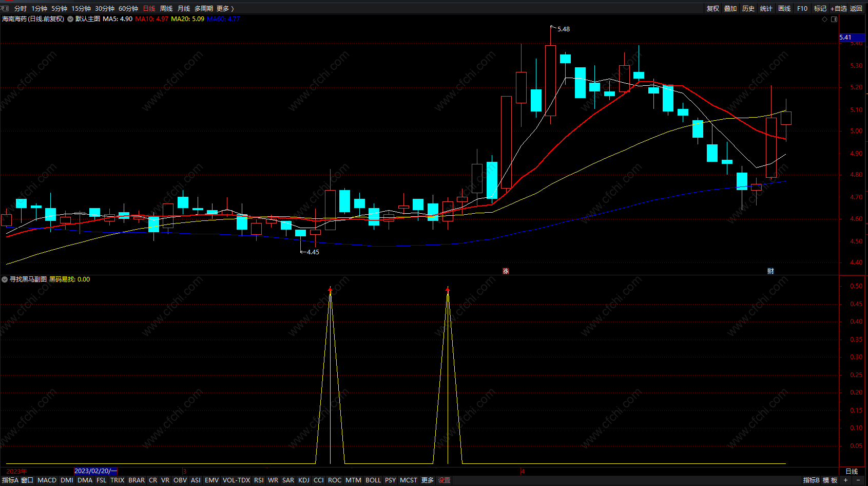This screenshot has width=868, height=486.
Task: Switch to 5分钟 timeframe
Action: click(x=59, y=8)
